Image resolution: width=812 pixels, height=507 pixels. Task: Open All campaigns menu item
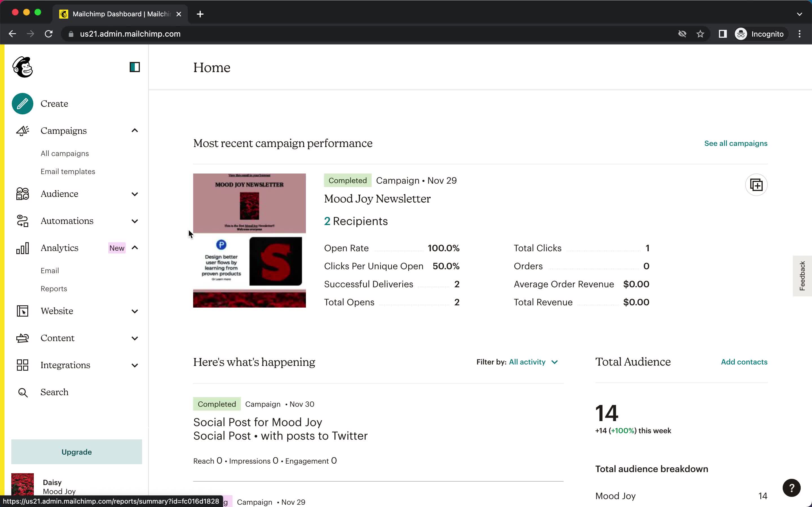tap(65, 153)
